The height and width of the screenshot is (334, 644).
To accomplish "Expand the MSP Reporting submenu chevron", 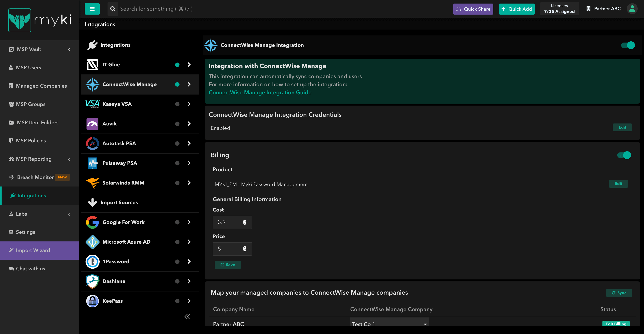I will click(69, 159).
